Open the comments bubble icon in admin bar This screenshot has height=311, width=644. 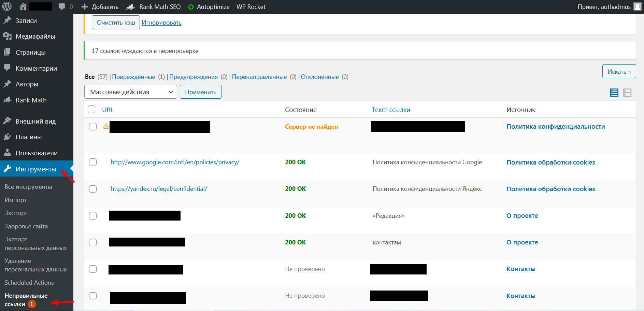pyautogui.click(x=62, y=6)
